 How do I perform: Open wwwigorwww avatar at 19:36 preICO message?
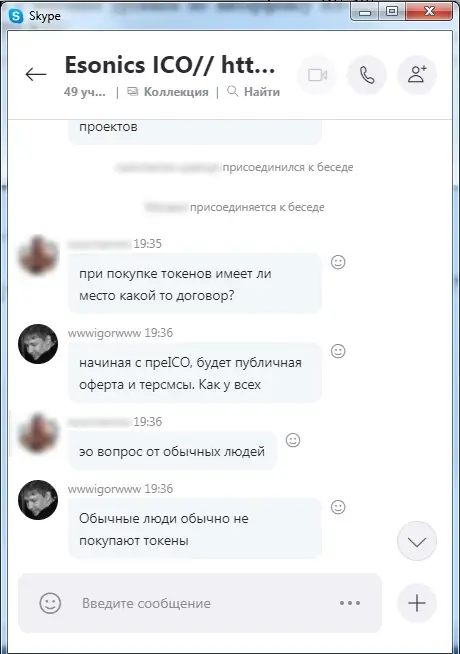point(38,344)
